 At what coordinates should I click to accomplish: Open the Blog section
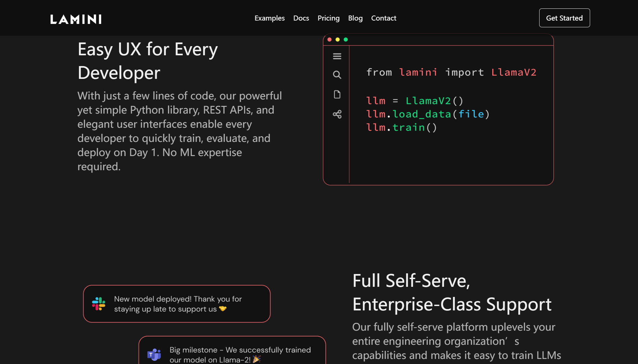coord(355,18)
